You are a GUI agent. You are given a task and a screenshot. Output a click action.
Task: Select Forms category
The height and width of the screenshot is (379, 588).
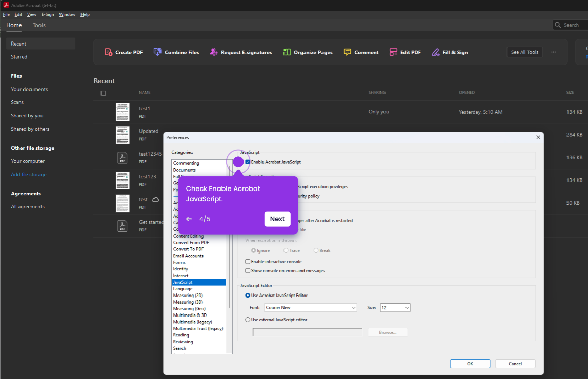pos(179,262)
